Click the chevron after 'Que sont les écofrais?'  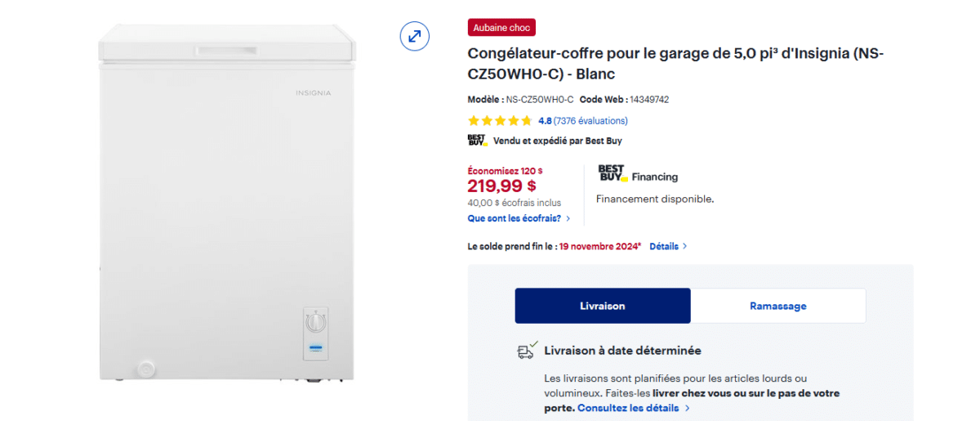[568, 219]
